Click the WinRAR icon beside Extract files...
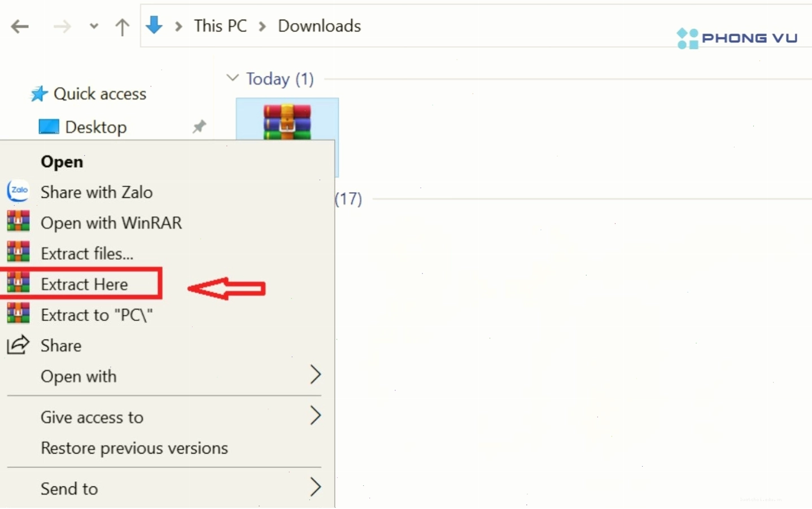Viewport: 812px width, 509px height. [x=18, y=251]
